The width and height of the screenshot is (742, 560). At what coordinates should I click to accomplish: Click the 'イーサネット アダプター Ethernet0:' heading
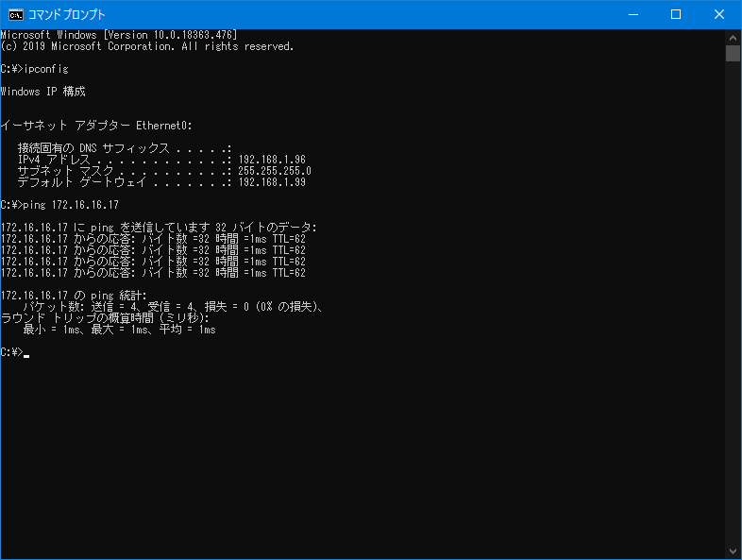pyautogui.click(x=96, y=126)
